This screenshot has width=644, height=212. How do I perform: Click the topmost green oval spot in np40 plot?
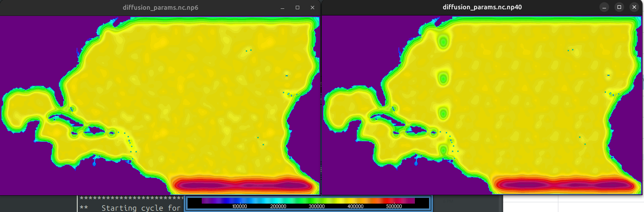(x=443, y=42)
